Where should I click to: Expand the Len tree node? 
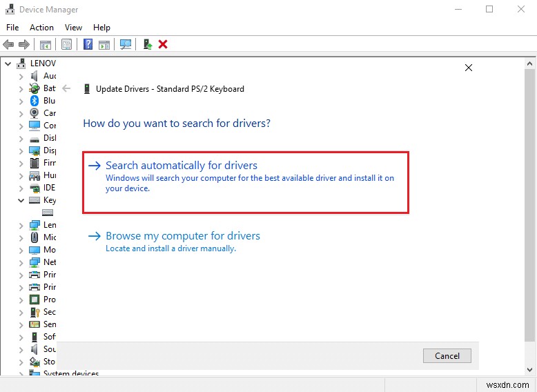[21, 225]
